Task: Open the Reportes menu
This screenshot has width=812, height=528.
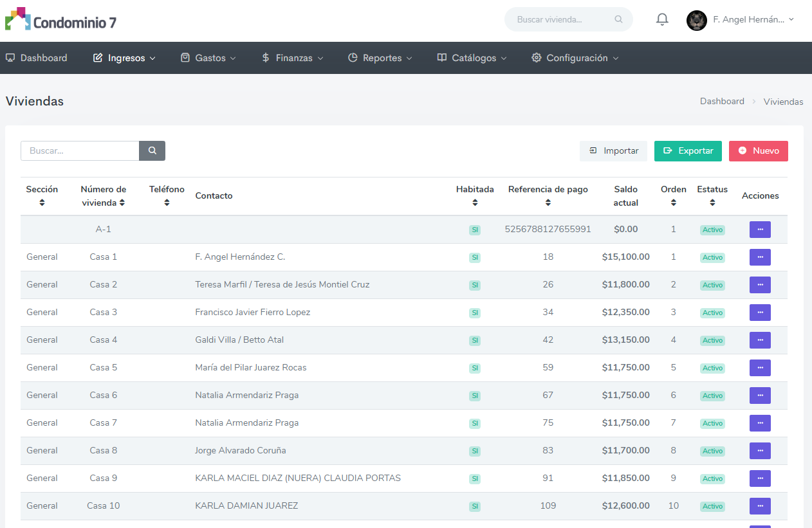Action: pos(380,58)
